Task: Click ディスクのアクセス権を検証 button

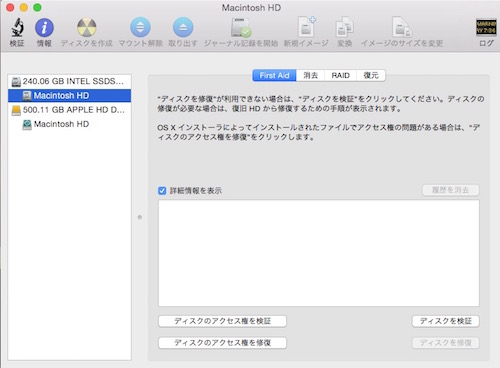Action: (222, 321)
